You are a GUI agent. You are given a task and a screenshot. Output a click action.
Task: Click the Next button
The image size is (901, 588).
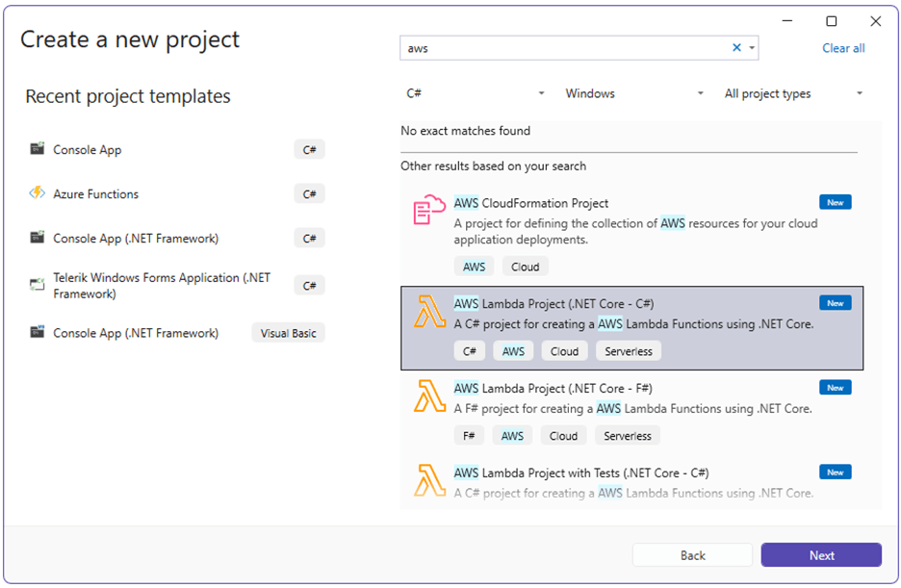pos(821,554)
